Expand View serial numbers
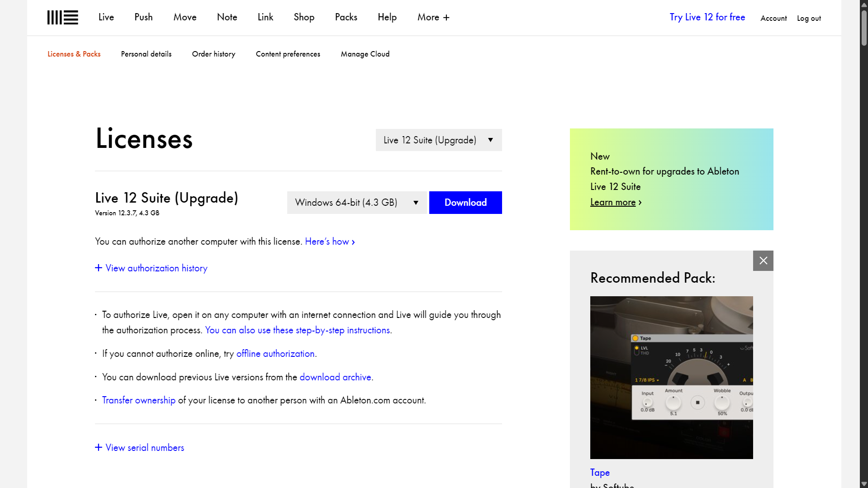 [x=140, y=448]
